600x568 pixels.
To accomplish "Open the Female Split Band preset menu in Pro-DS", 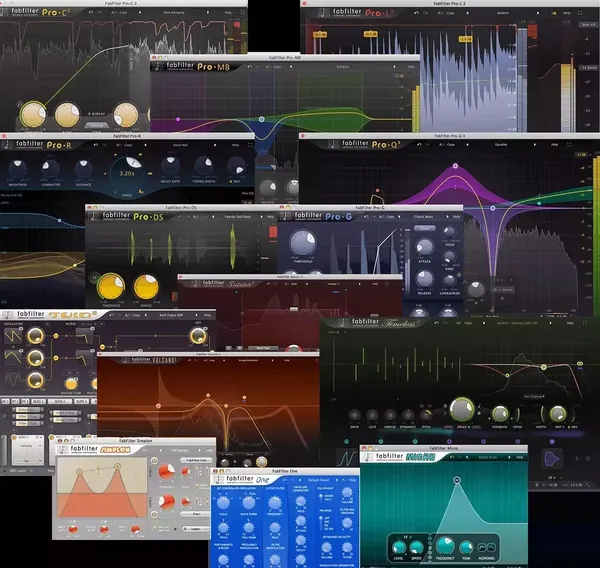I will 237,217.
